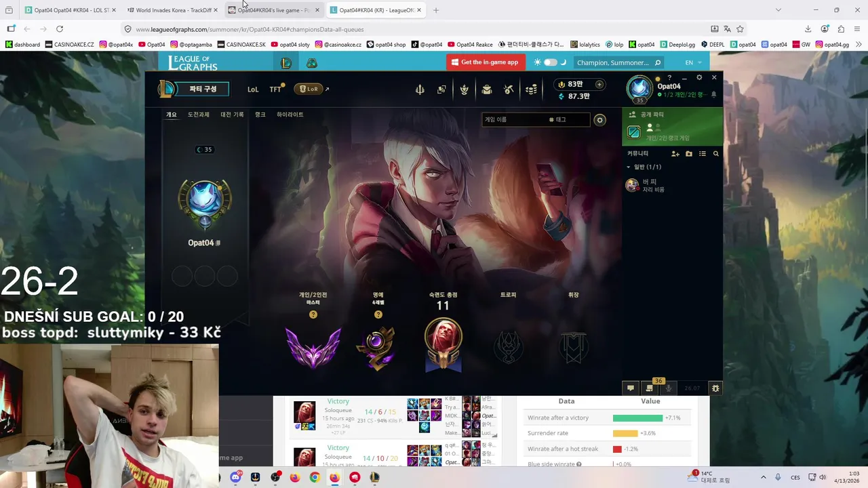This screenshot has width=868, height=488.
Task: Open the crafting hammer icon in client header
Action: point(509,89)
